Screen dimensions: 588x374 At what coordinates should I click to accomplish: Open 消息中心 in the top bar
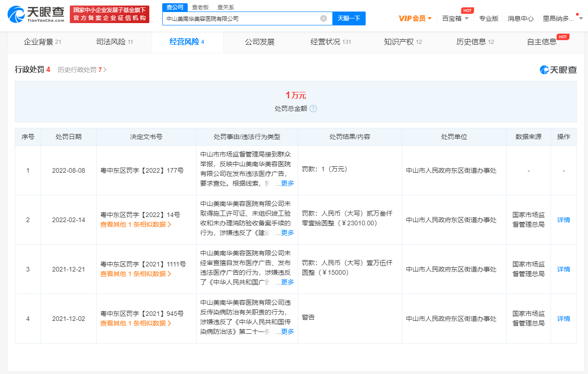(x=520, y=18)
